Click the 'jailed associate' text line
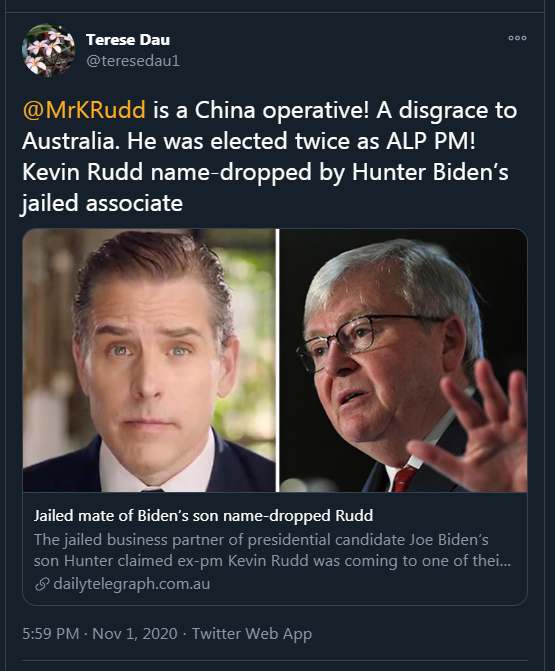The width and height of the screenshot is (555, 671). [102, 203]
